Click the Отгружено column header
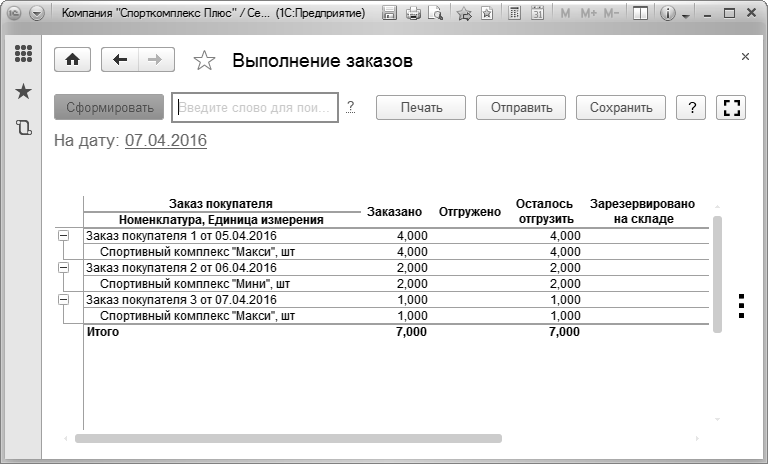The image size is (768, 464). tap(470, 212)
